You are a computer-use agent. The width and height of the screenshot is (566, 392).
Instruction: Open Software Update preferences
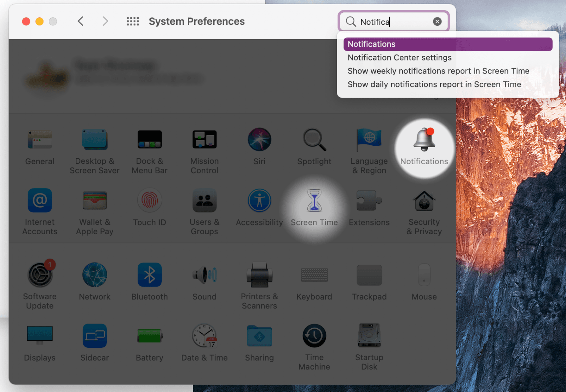click(40, 275)
